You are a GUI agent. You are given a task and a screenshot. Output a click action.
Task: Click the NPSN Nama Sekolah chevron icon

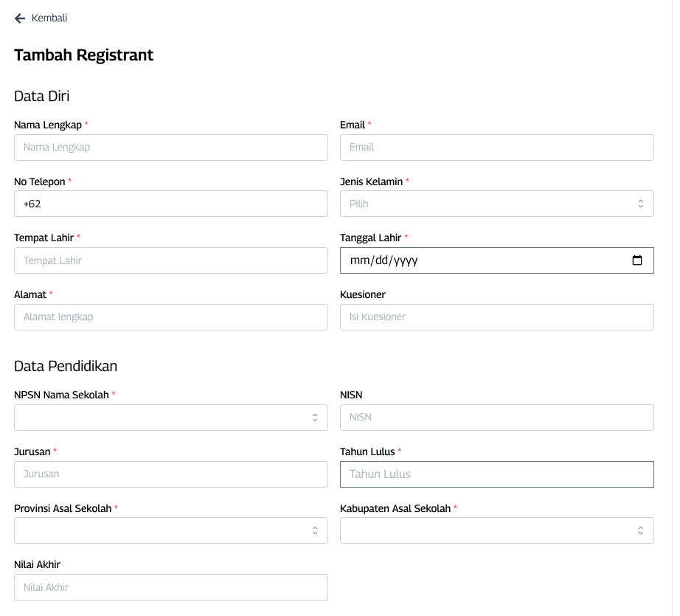tap(314, 417)
